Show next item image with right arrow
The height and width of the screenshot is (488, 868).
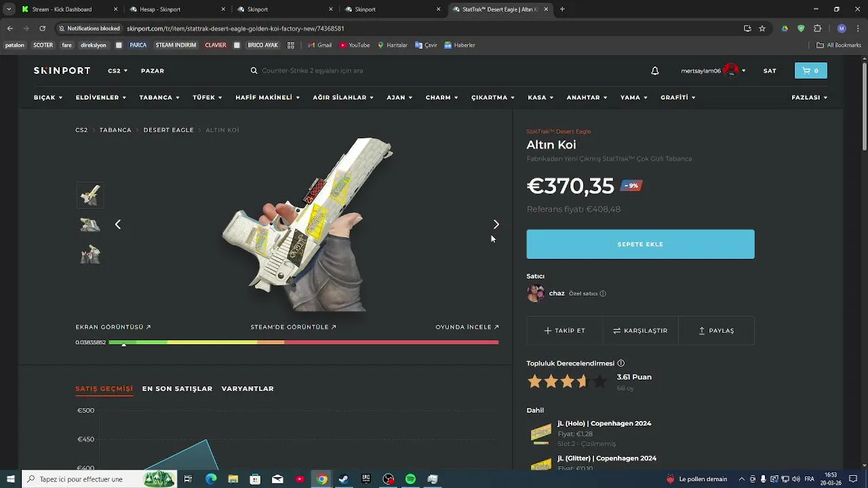point(496,224)
